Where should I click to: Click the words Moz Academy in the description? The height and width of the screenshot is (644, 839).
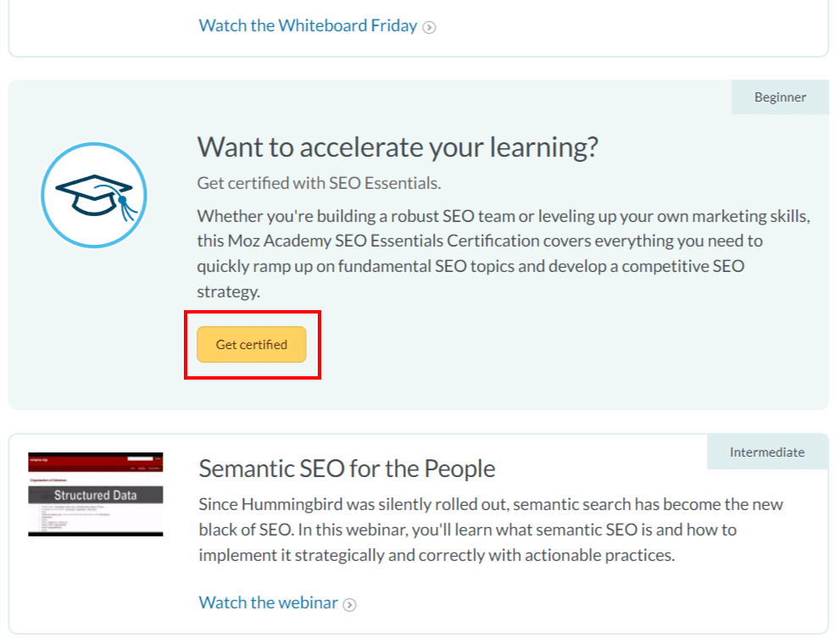(x=270, y=241)
